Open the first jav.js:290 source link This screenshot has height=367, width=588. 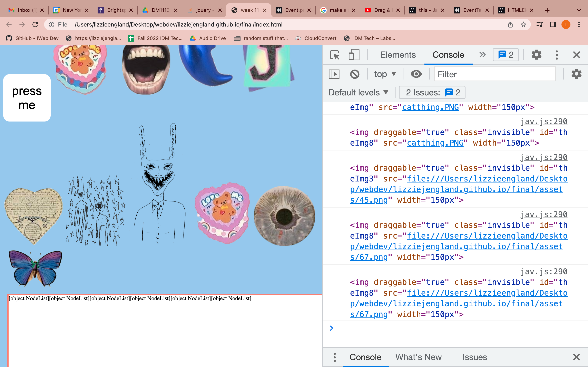543,121
